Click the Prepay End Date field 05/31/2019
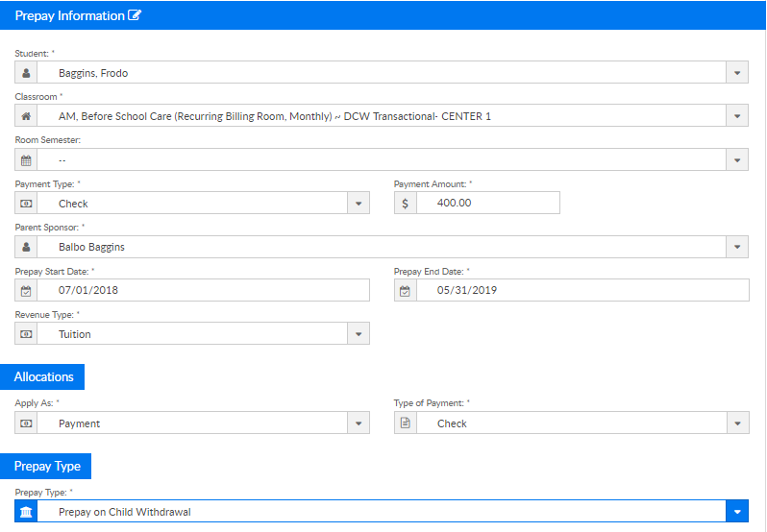Image resolution: width=767 pixels, height=532 pixels. pos(582,290)
